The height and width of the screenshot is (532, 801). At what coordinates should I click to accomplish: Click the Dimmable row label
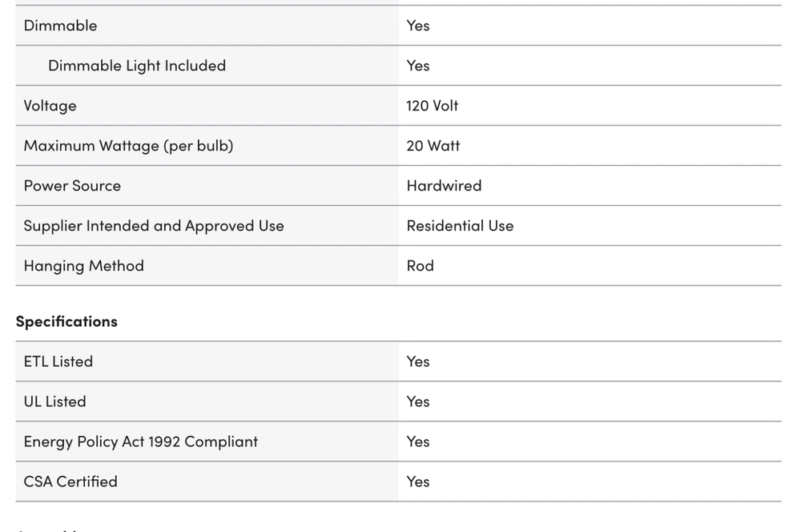60,26
